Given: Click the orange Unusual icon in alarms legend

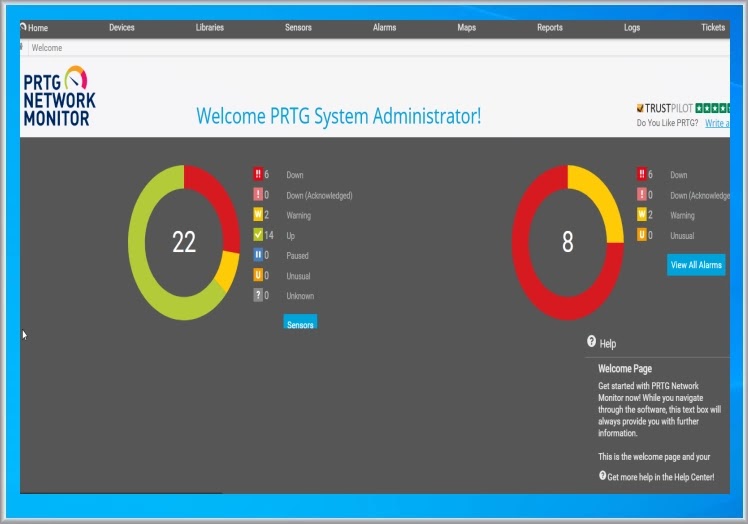Looking at the screenshot, I should click(642, 235).
